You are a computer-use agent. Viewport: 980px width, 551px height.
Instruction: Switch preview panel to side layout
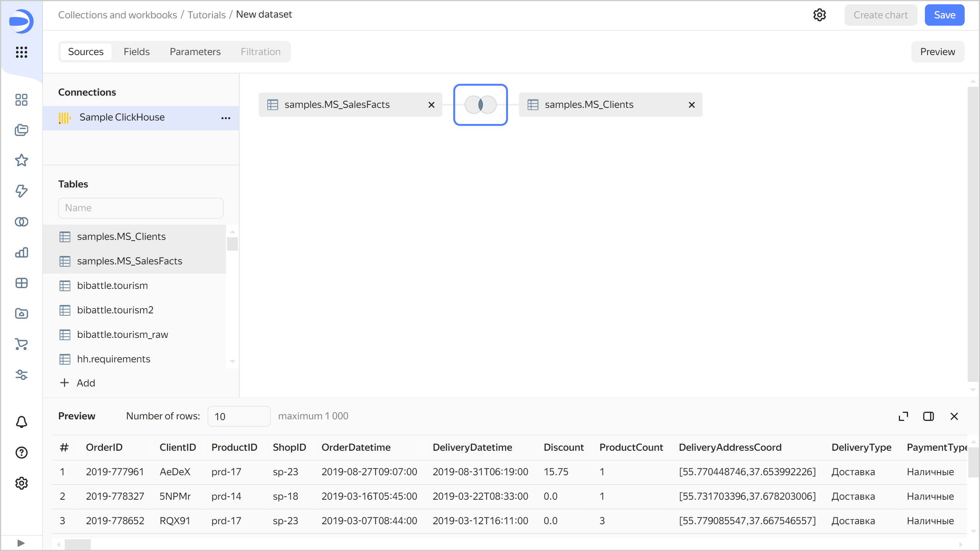928,416
